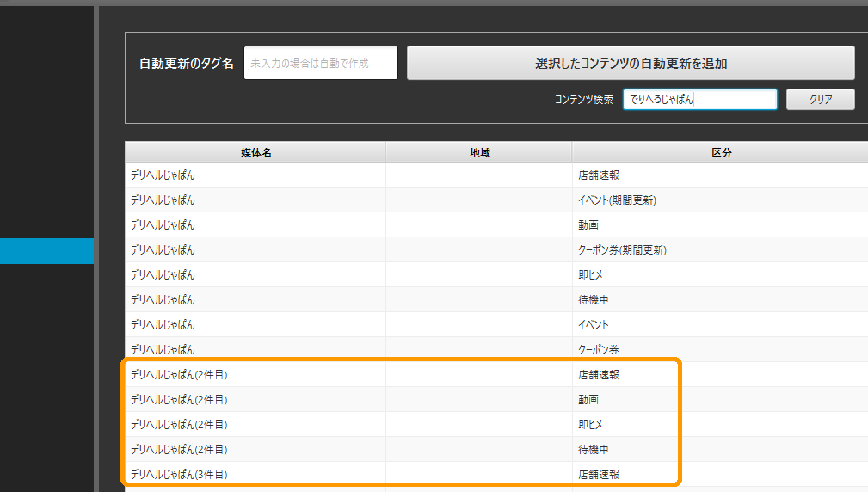Viewport: 868px width, 492px height.
Task: Select 動画 cell in デリヘルじゃぱん(2件目) row
Action: click(x=720, y=400)
